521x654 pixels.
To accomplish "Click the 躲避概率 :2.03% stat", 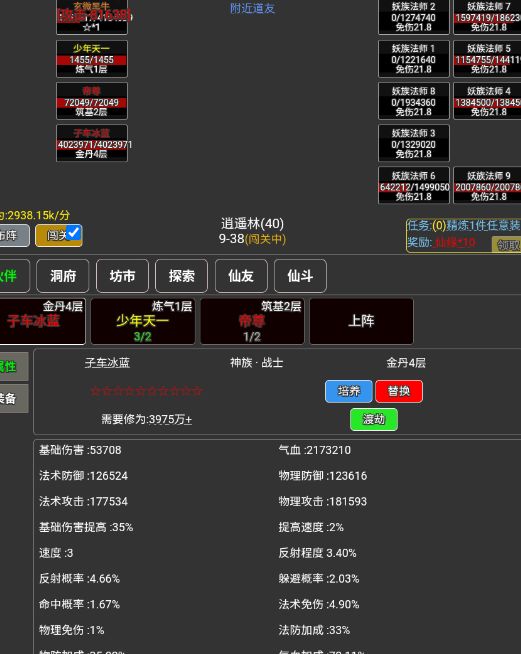I will click(x=319, y=579).
